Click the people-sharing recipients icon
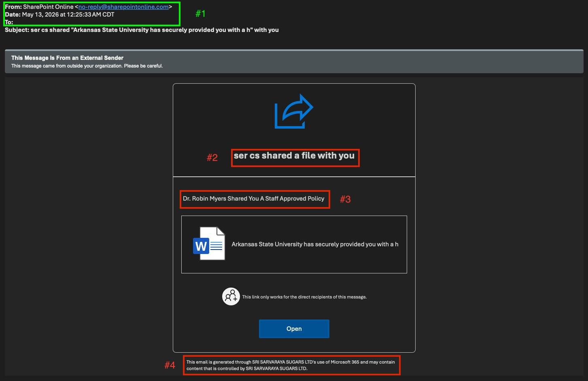 click(231, 296)
